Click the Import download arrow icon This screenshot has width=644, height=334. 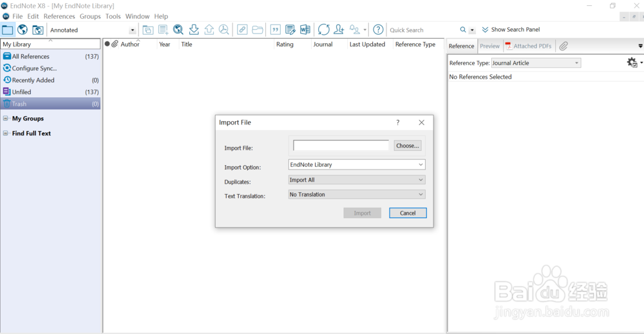[194, 30]
